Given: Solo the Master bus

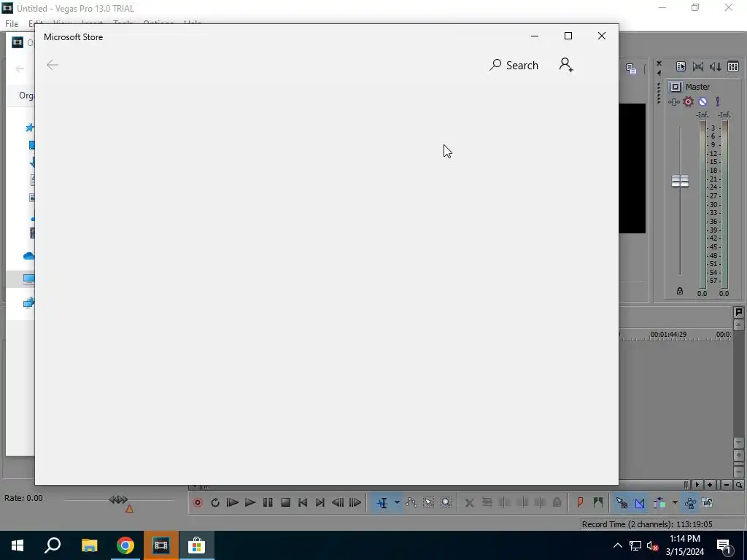Looking at the screenshot, I should pyautogui.click(x=718, y=101).
